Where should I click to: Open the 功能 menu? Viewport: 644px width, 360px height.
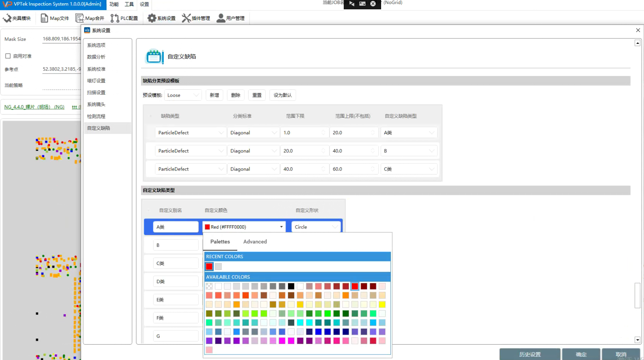click(114, 4)
